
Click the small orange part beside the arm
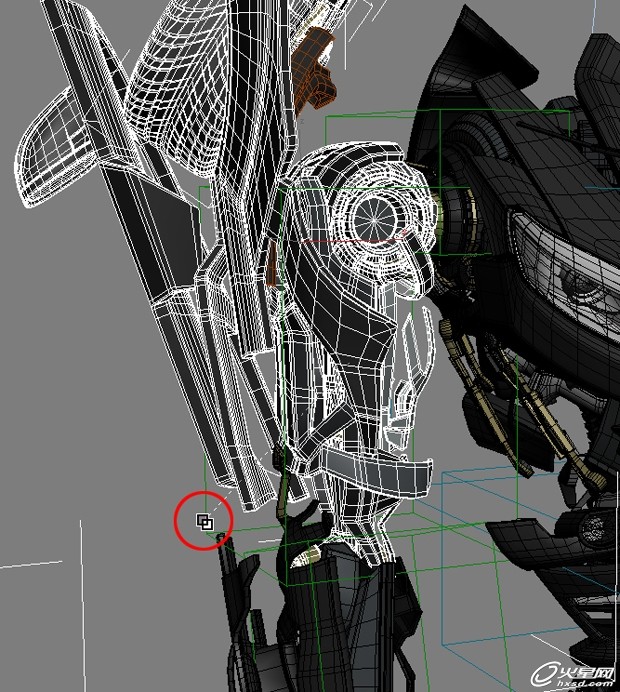tap(273, 263)
